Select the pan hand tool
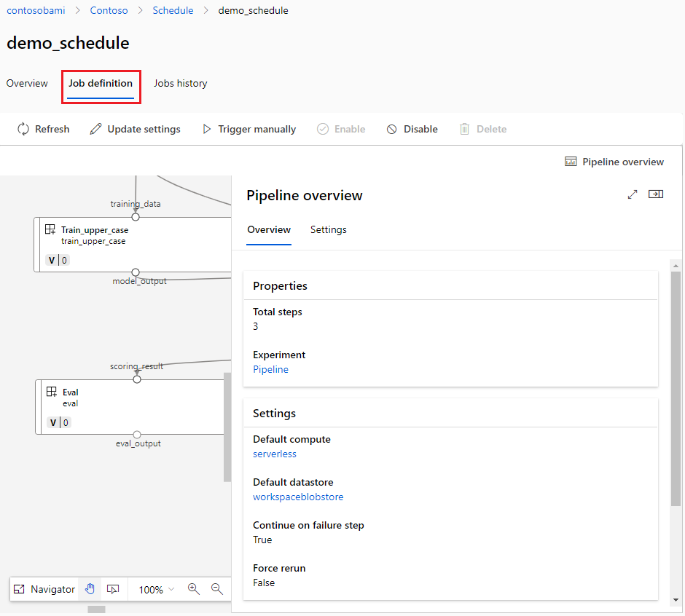 coord(90,589)
